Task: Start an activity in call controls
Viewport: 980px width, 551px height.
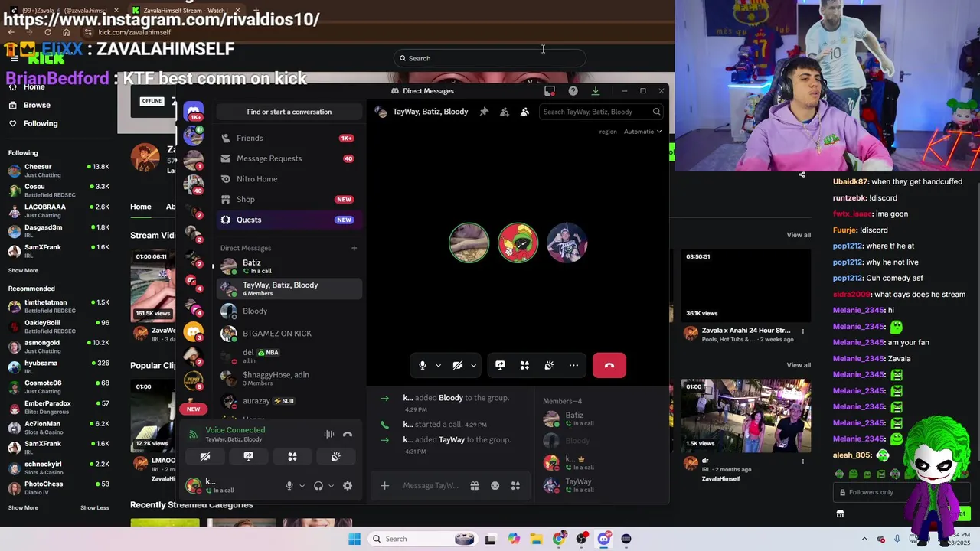Action: click(x=524, y=366)
